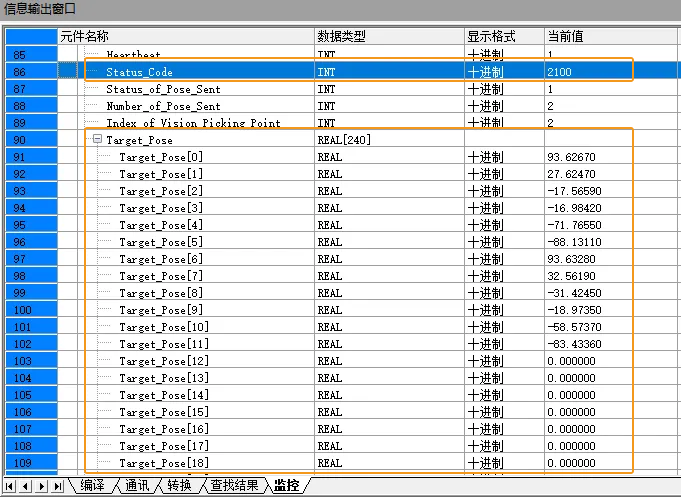Screen dimensions: 681x497
Task: Collapse the Target_Pose array node
Action: [x=98, y=139]
